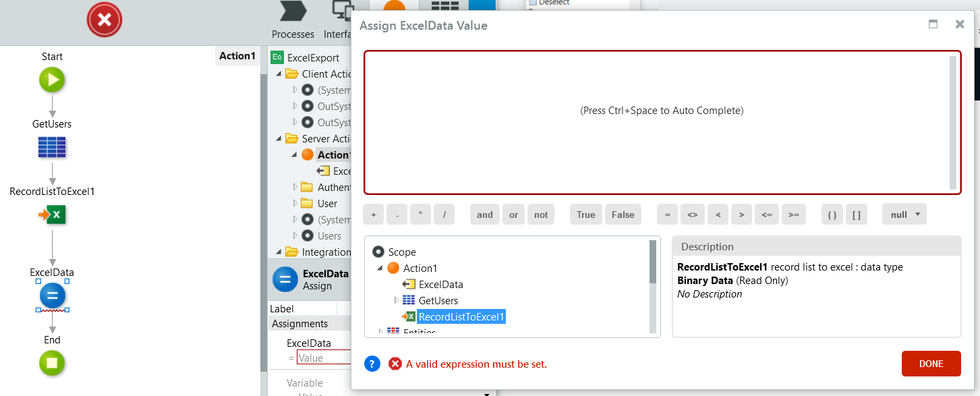The width and height of the screenshot is (980, 396).
Task: Select the GetUsers aggregate node
Action: point(52,147)
